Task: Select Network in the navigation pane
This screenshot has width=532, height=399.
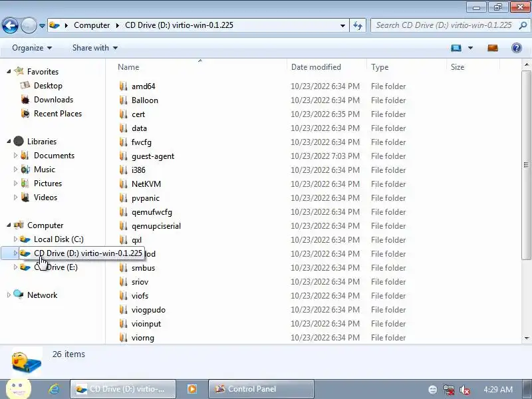Action: [42, 295]
